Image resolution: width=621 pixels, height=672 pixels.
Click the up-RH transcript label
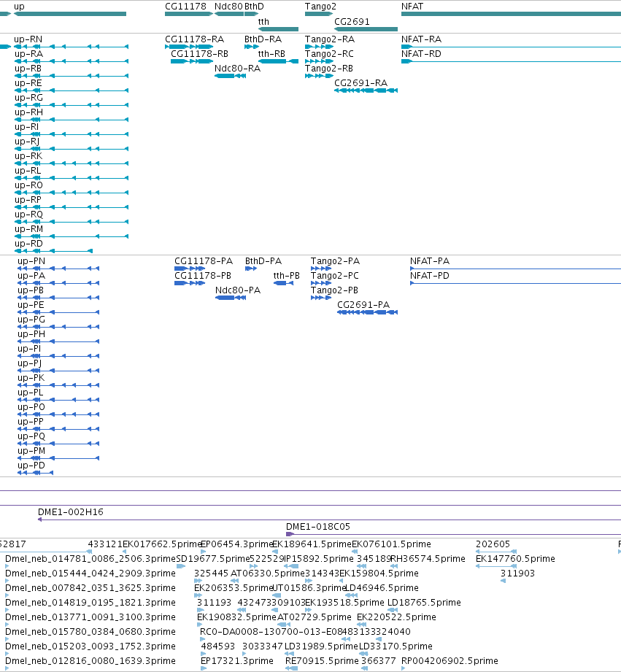click(28, 112)
